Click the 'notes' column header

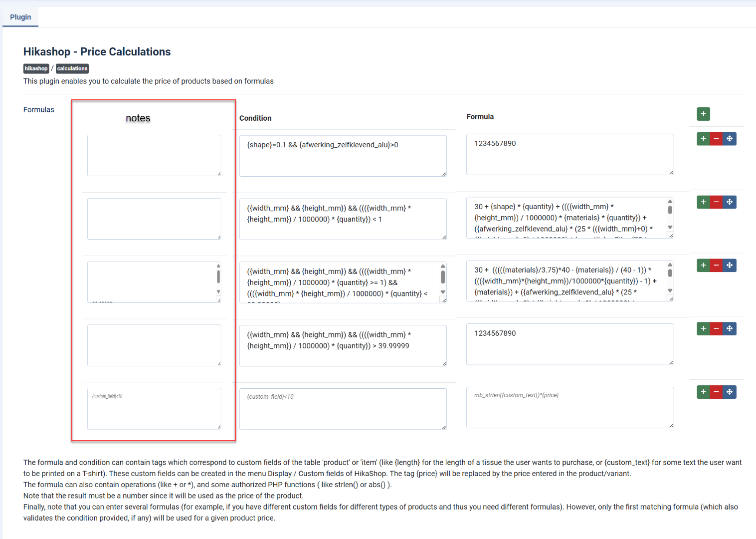138,118
